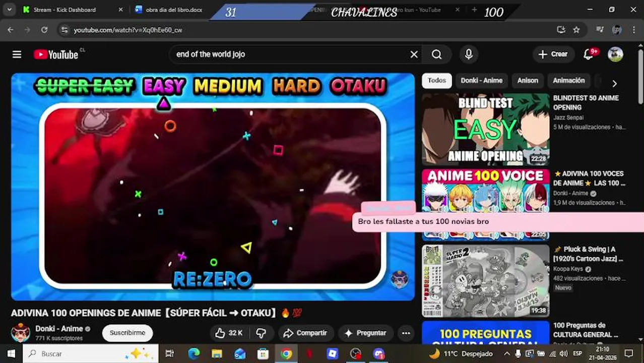Open the Preguntar assistant button
The image size is (644, 363).
[x=365, y=333]
